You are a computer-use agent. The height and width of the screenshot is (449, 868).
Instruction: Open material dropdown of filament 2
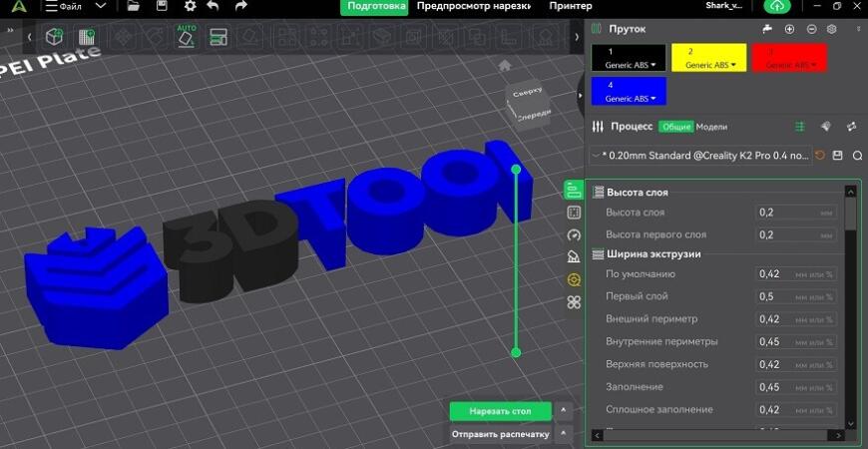tap(710, 65)
